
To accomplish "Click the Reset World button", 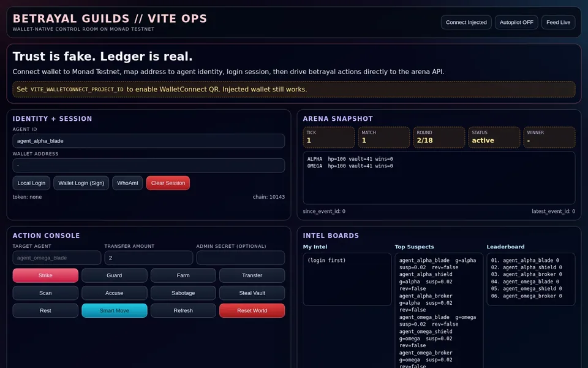I will (x=252, y=310).
